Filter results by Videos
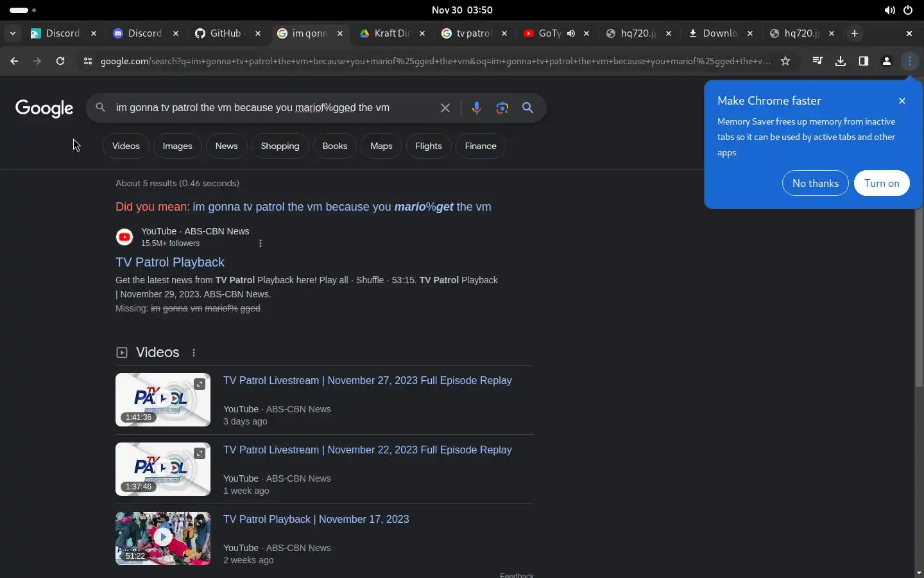Viewport: 924px width, 578px height. [x=126, y=146]
